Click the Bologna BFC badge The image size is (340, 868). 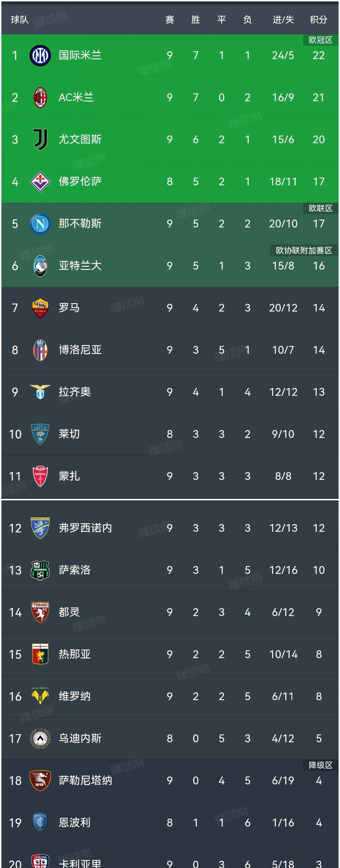tap(40, 350)
